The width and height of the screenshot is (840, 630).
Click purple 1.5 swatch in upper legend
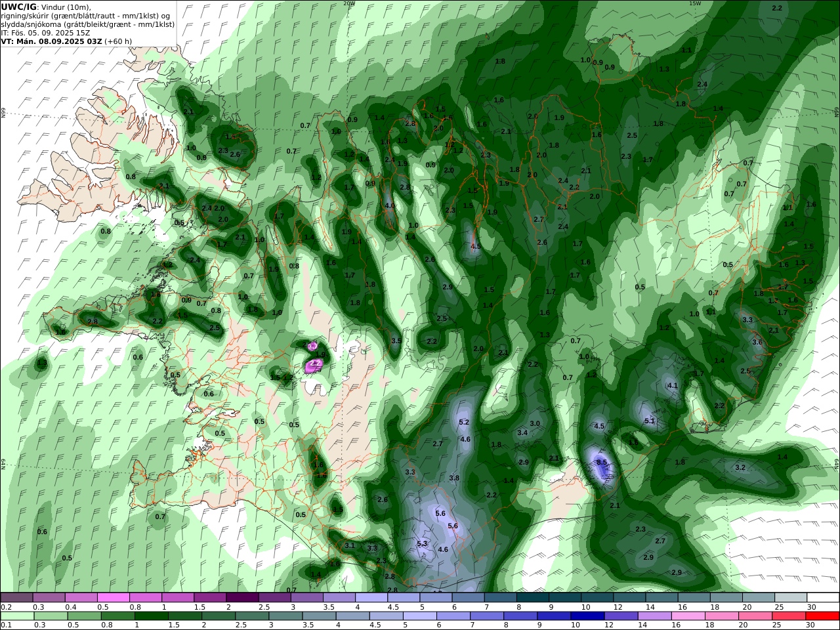tap(209, 598)
